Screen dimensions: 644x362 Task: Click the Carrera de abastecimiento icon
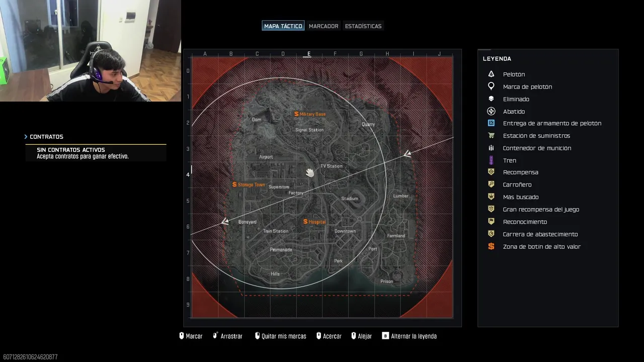(x=492, y=234)
